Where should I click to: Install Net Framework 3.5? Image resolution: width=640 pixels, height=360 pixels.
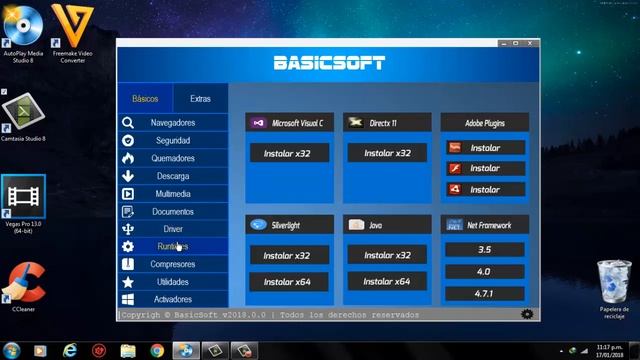coord(485,249)
